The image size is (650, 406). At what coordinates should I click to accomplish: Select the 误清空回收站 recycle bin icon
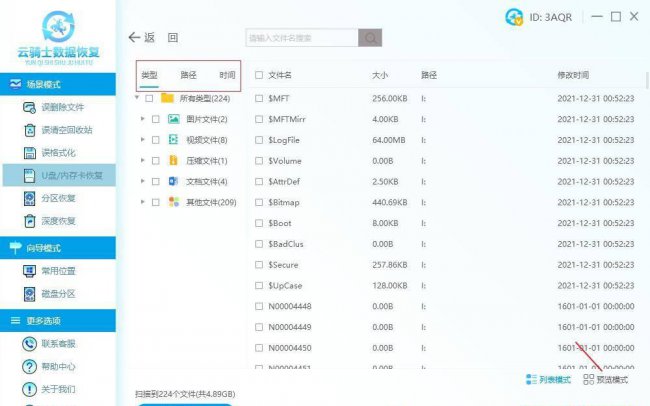pos(29,130)
